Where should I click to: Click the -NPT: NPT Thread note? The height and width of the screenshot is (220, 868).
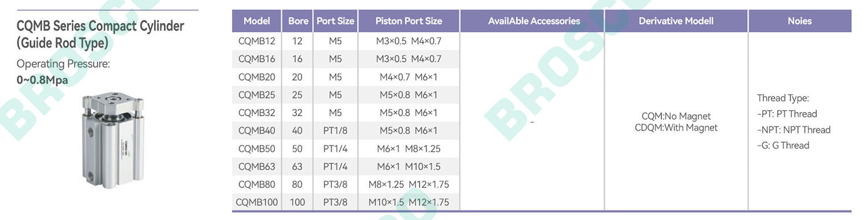pyautogui.click(x=793, y=130)
